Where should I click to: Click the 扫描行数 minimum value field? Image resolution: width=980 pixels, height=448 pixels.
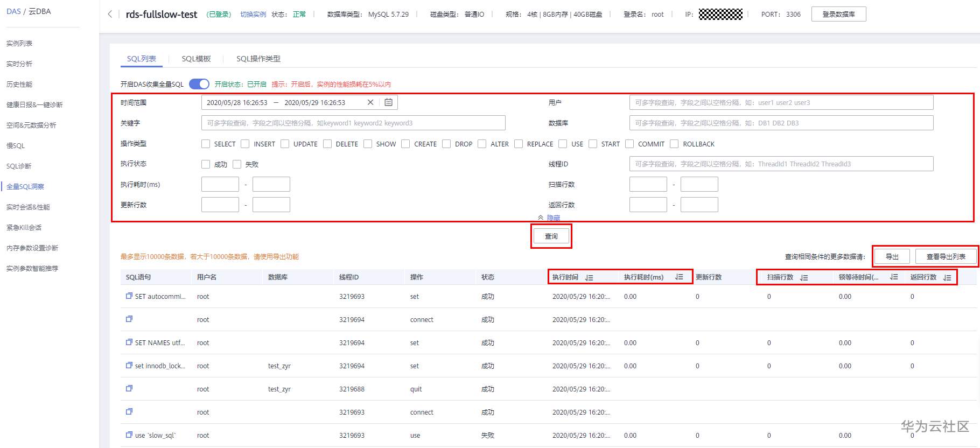(648, 184)
